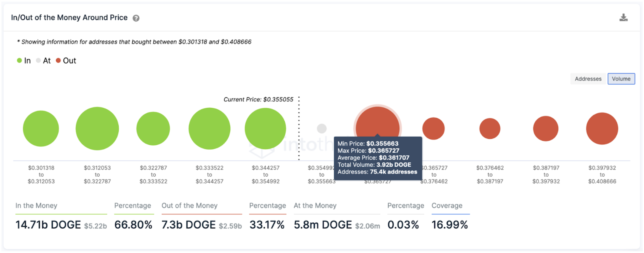Click the $0.376462 to $0.387197 red bubble
Image resolution: width=644 pixels, height=253 pixels.
click(490, 128)
